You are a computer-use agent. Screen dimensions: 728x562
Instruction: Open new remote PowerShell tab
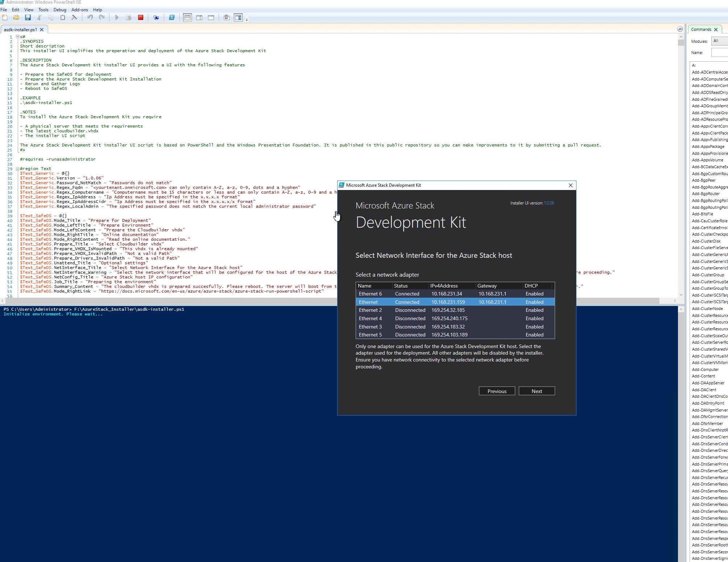click(x=156, y=17)
